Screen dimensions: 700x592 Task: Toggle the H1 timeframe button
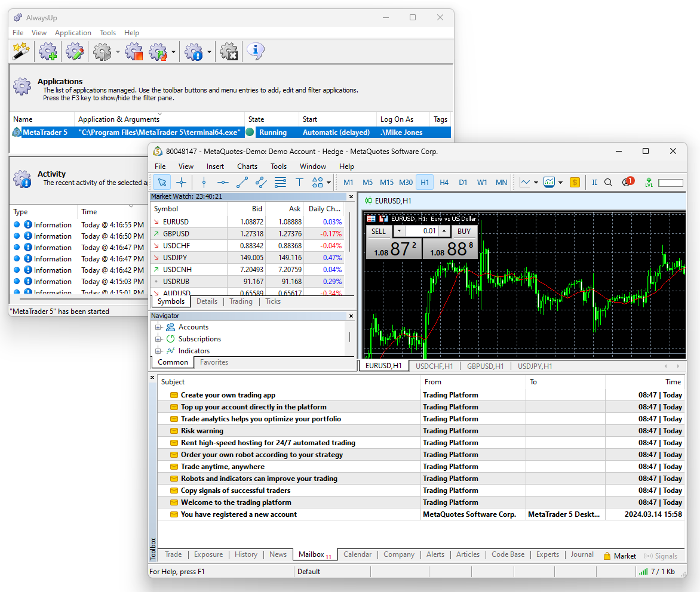(x=425, y=182)
